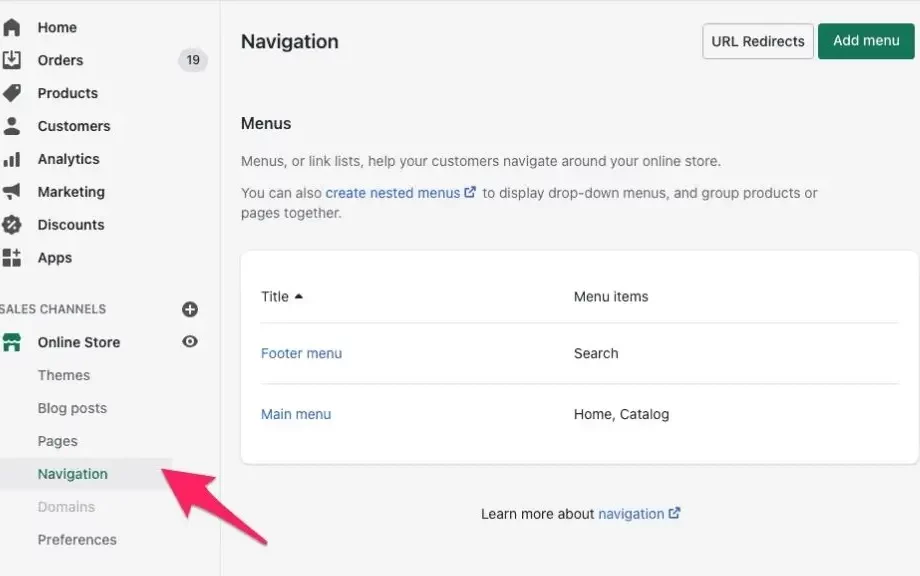The height and width of the screenshot is (576, 920).
Task: Select the Home icon in sidebar
Action: click(13, 27)
